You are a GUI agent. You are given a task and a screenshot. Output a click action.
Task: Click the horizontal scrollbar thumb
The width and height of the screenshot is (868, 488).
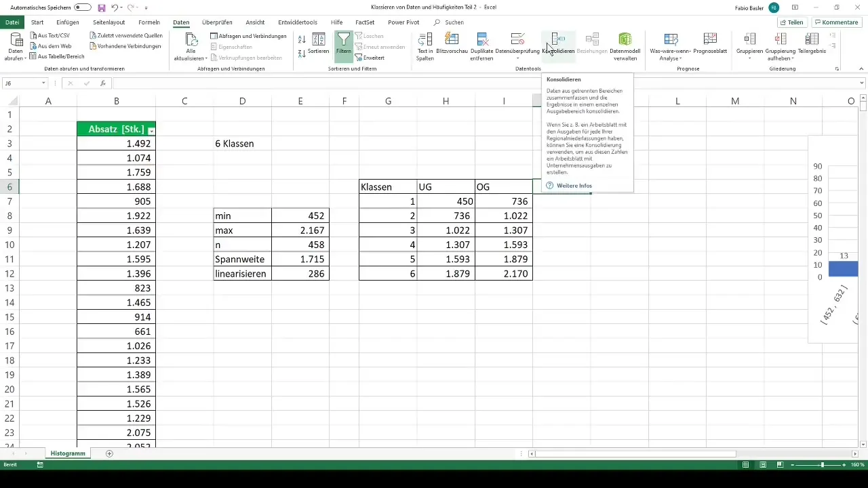tap(637, 453)
